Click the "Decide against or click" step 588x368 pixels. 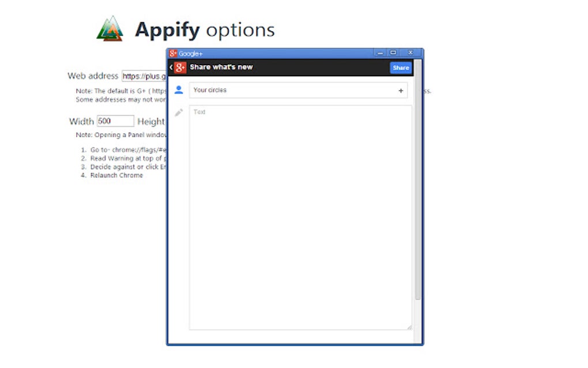tap(128, 167)
